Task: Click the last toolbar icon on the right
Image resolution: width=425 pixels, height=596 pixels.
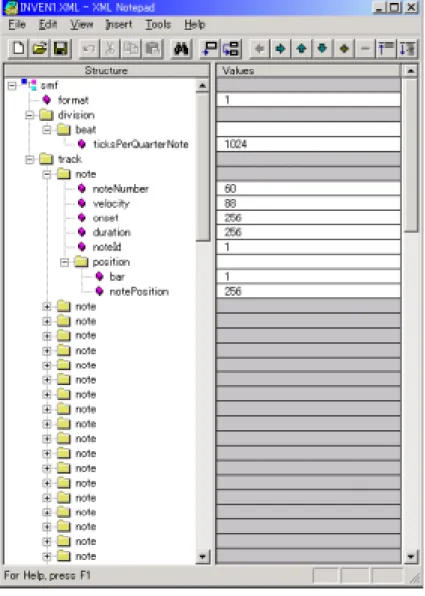Action: (407, 49)
